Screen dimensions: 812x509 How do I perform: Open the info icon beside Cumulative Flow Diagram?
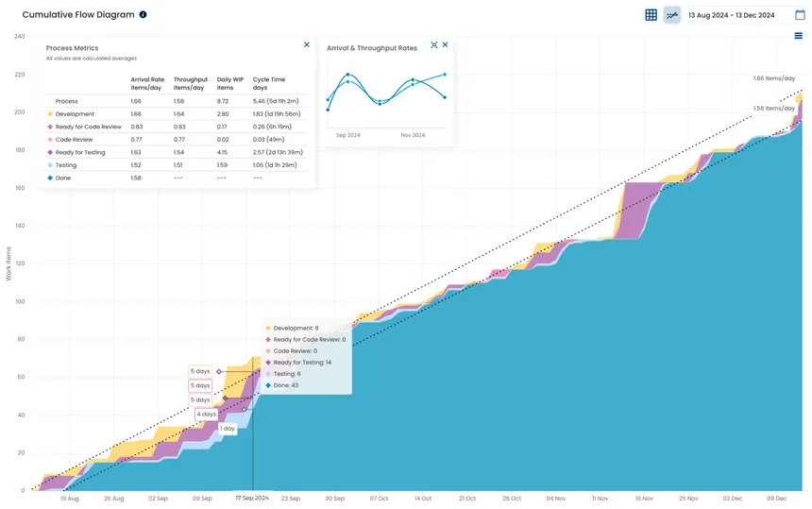tap(143, 14)
